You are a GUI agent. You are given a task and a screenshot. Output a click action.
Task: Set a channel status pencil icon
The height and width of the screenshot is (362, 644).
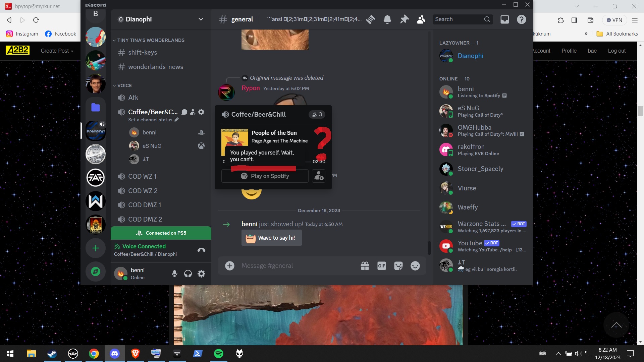[x=177, y=120]
